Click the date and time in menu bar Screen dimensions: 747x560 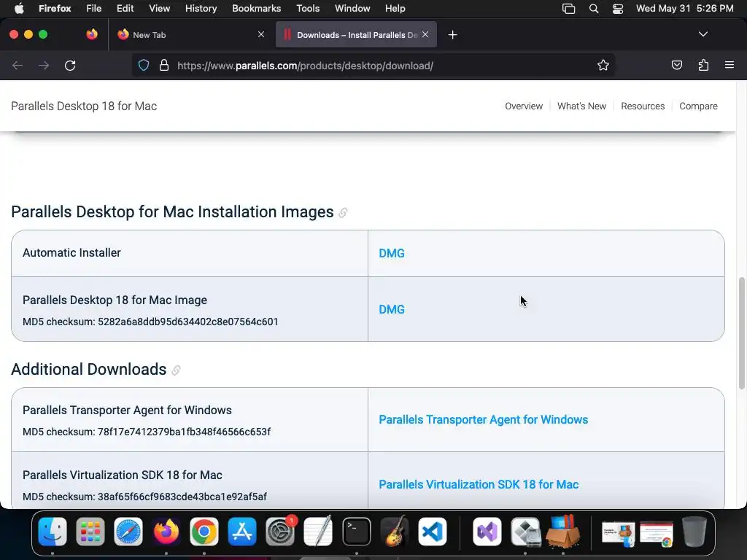[684, 8]
